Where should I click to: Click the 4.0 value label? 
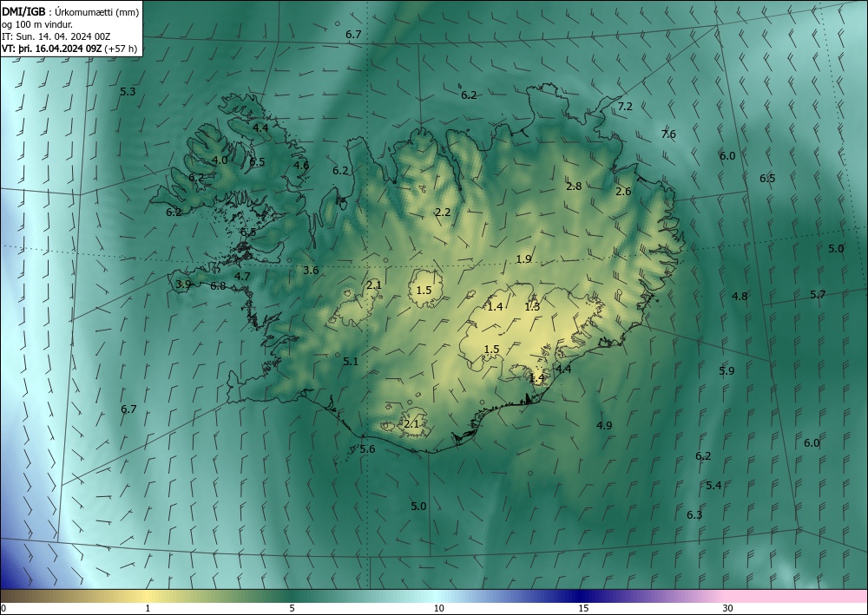pos(220,160)
